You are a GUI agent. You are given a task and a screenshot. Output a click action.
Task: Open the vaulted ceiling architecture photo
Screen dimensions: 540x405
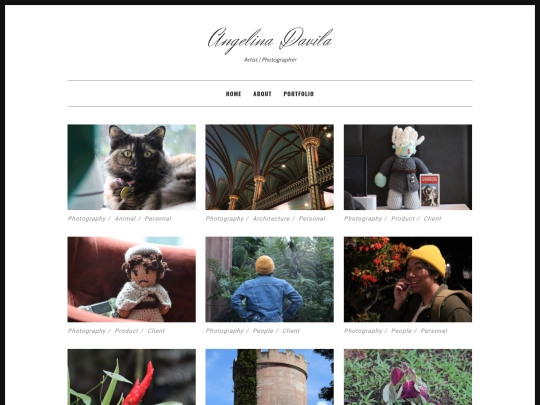270,167
